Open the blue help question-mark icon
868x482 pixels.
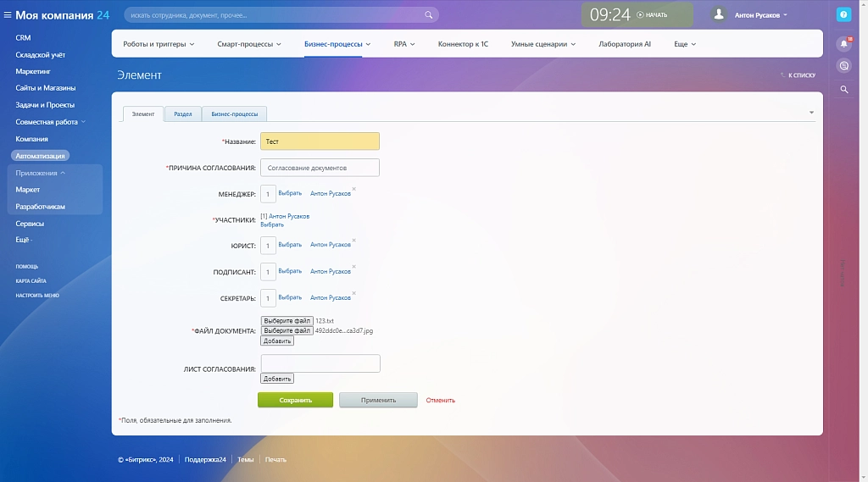click(843, 15)
